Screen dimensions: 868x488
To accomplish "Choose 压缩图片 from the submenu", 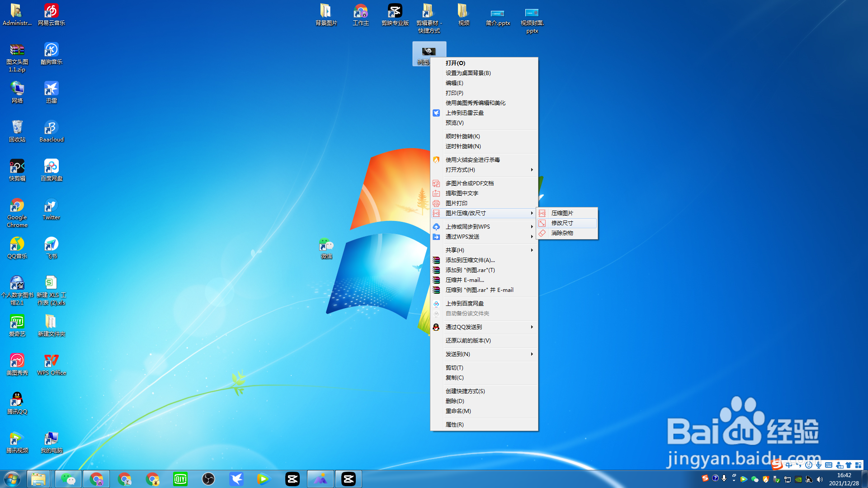I will (562, 213).
